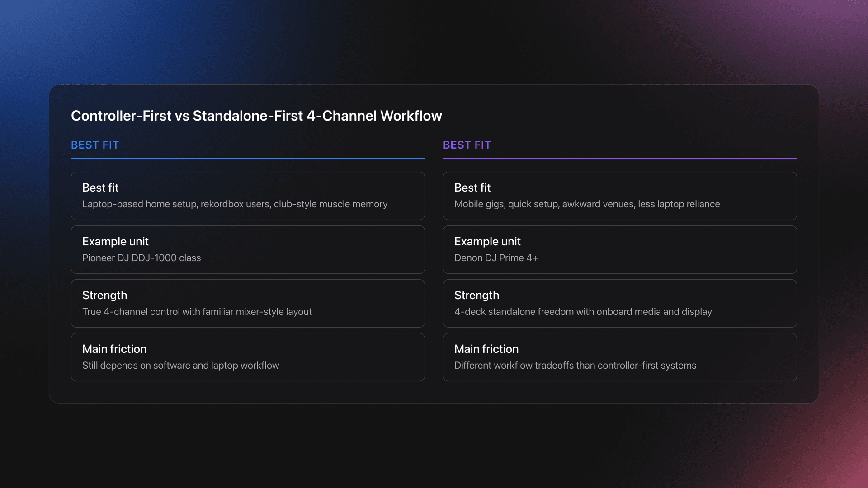Viewport: 868px width, 488px height.
Task: Click Main friction label in the left column
Action: [114, 349]
